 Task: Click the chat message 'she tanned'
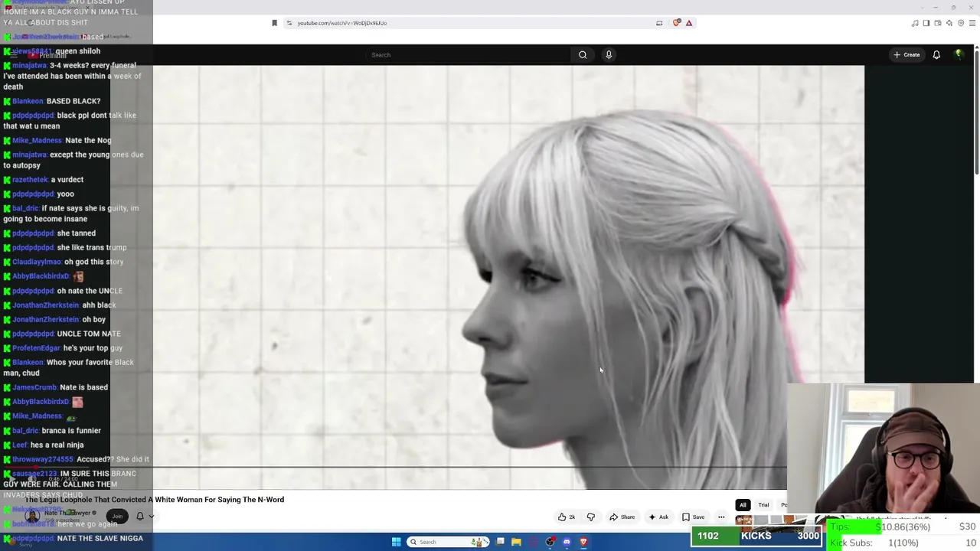tap(77, 233)
